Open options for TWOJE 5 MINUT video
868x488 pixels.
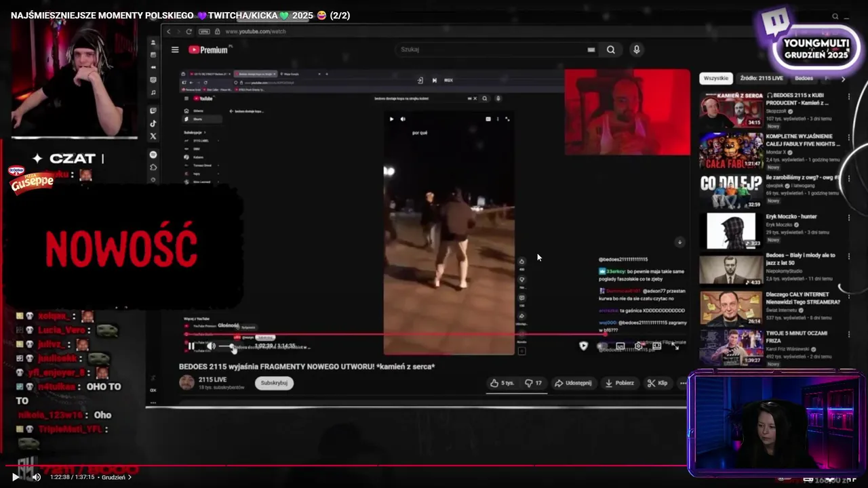click(848, 335)
